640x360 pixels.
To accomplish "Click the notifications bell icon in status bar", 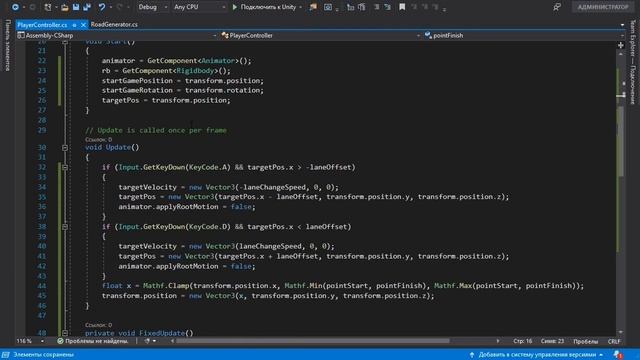I will tap(618, 355).
